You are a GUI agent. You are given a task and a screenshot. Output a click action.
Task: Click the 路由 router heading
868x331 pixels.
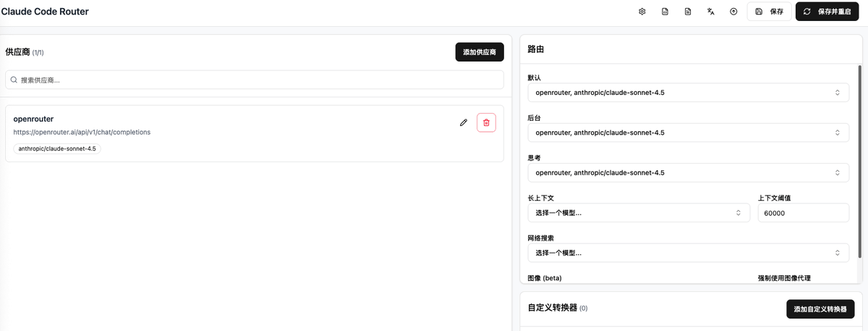pos(536,49)
